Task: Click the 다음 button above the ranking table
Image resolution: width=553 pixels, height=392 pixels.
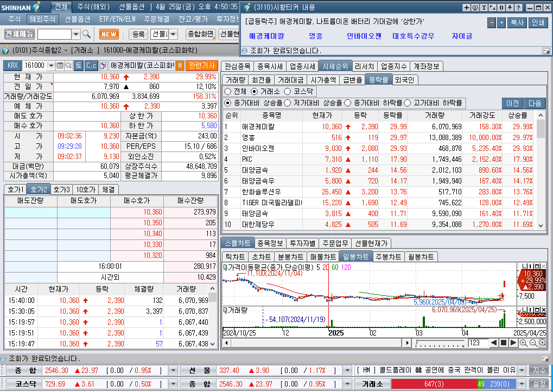Action: point(535,103)
